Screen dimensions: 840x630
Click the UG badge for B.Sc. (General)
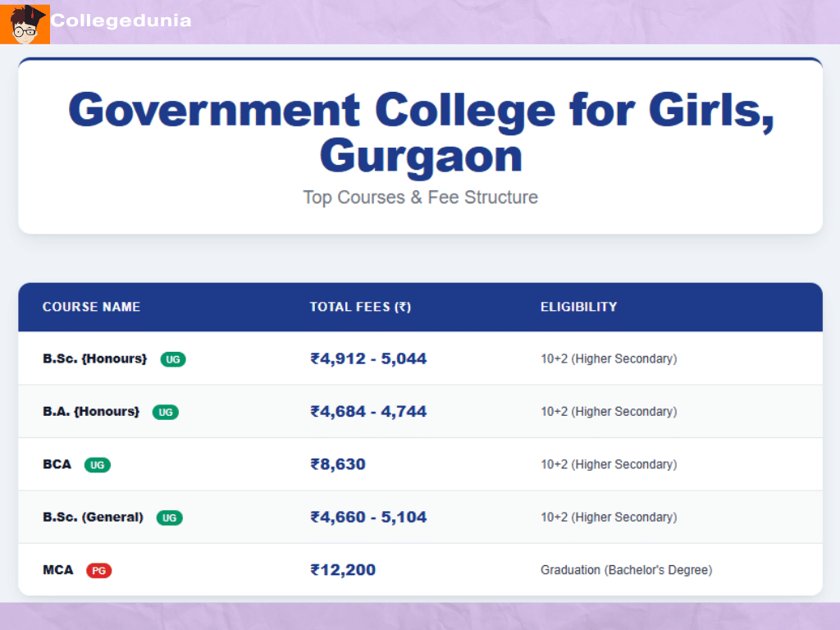pyautogui.click(x=169, y=518)
